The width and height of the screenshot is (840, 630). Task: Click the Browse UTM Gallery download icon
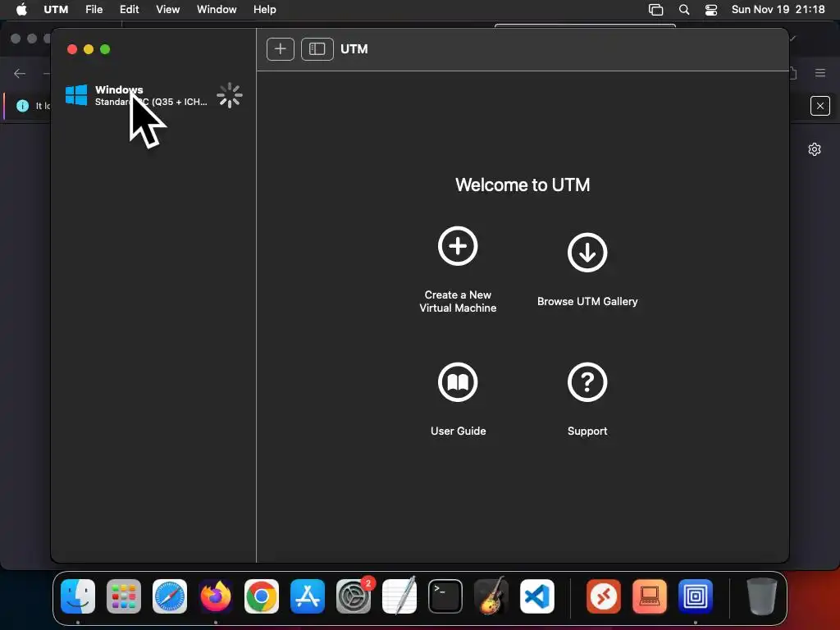(587, 253)
